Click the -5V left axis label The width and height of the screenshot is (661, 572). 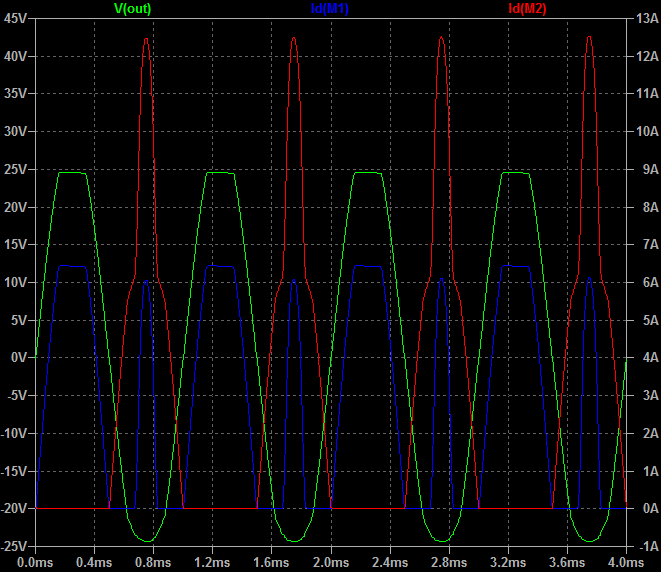click(17, 395)
